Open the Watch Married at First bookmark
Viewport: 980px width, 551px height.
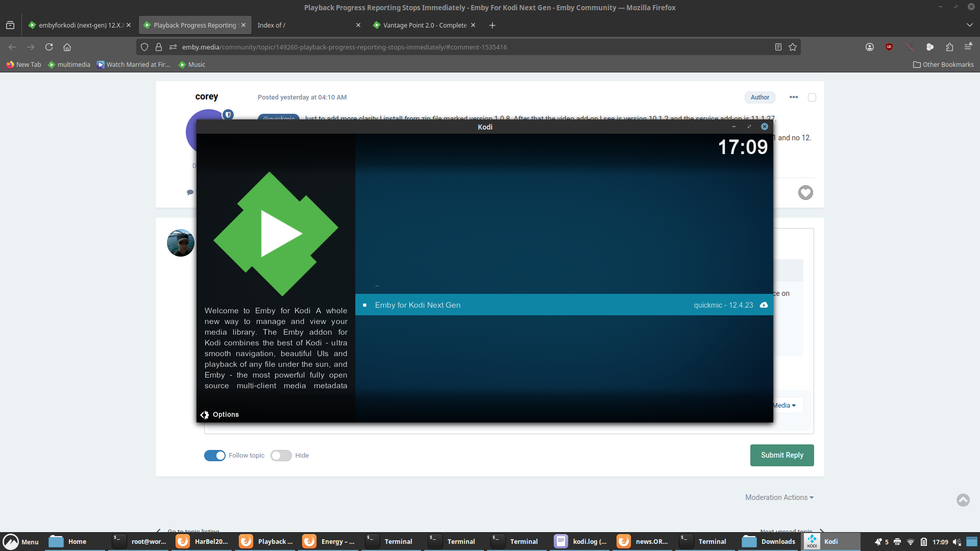pyautogui.click(x=134, y=64)
